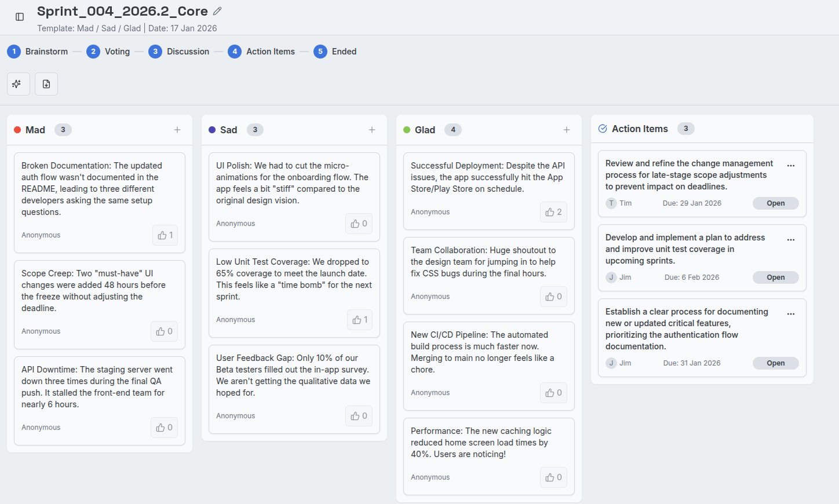The width and height of the screenshot is (839, 504).
Task: Click the Action Items checkmark icon
Action: (601, 128)
